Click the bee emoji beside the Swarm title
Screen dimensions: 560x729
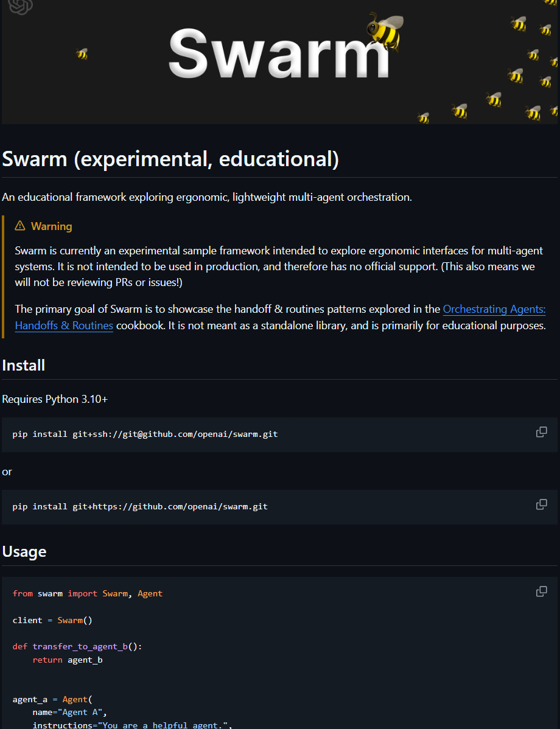(x=385, y=30)
